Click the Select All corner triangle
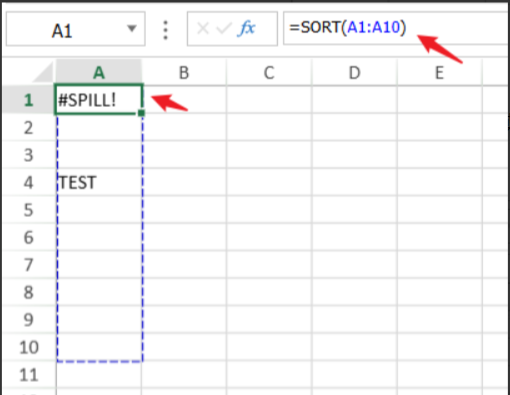 point(43,72)
